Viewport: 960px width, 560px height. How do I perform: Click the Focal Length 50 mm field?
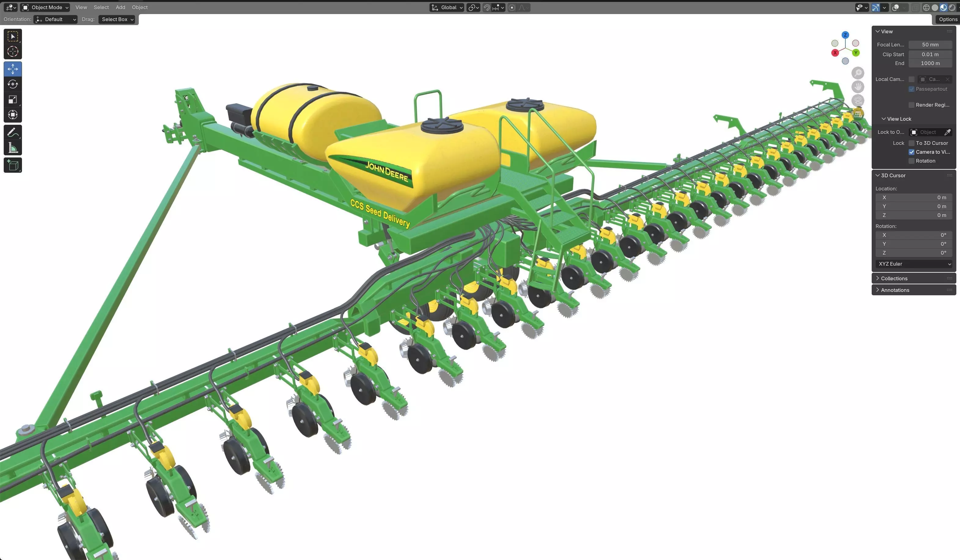pyautogui.click(x=930, y=45)
